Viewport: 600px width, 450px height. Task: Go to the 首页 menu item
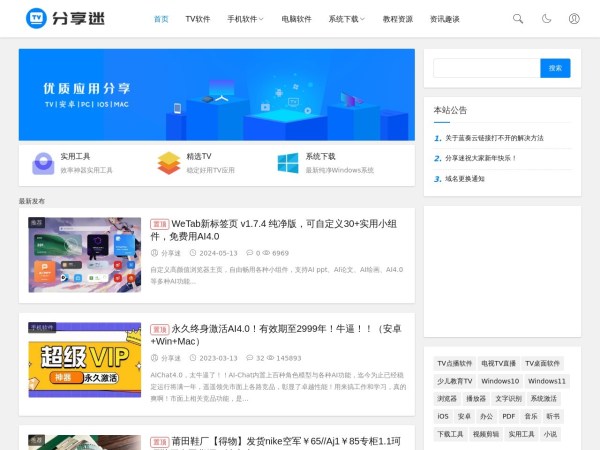pyautogui.click(x=161, y=19)
